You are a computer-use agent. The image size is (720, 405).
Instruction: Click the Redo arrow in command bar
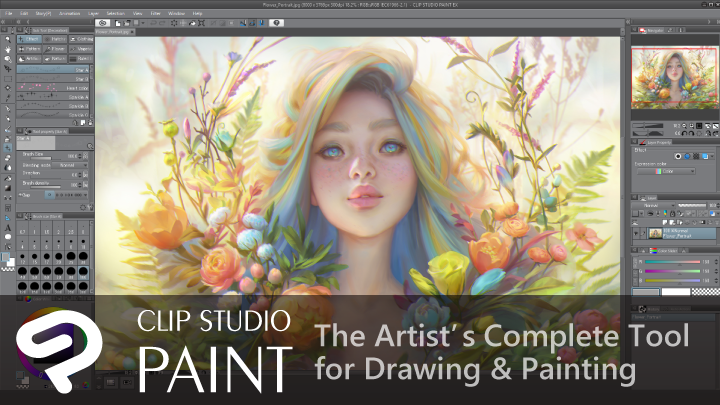tap(163, 23)
